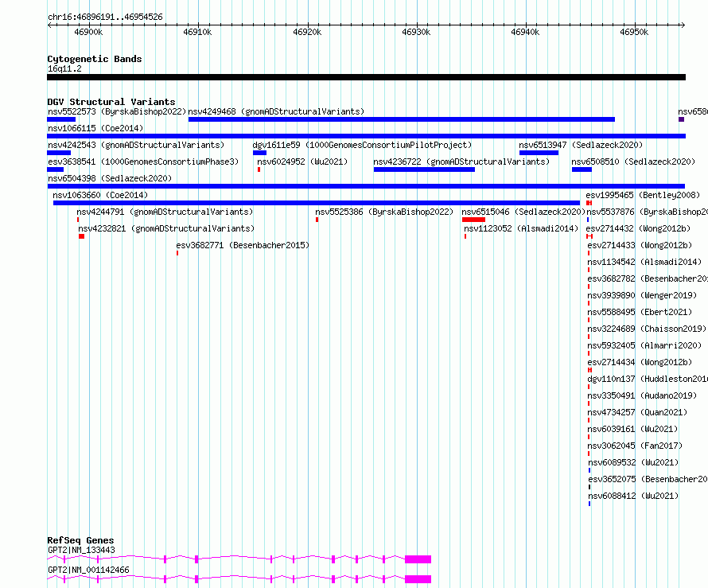Open nsv1066115 (Coe2014) variant label

point(95,128)
